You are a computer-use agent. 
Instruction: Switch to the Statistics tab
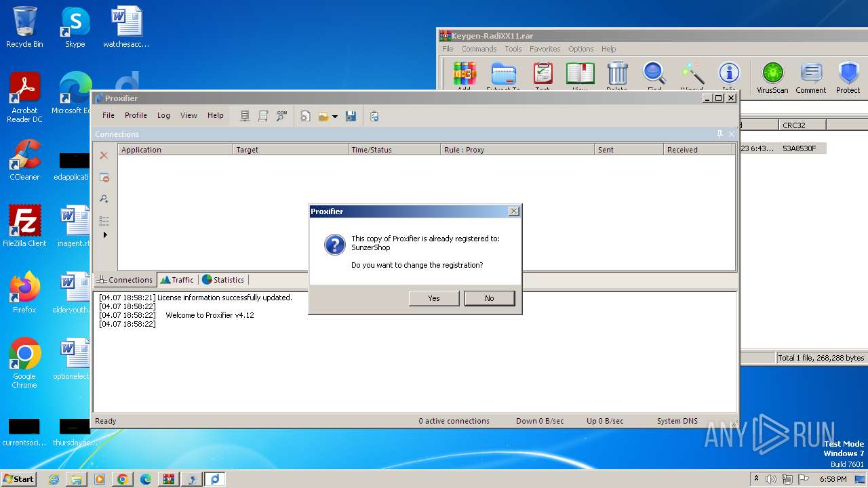223,279
